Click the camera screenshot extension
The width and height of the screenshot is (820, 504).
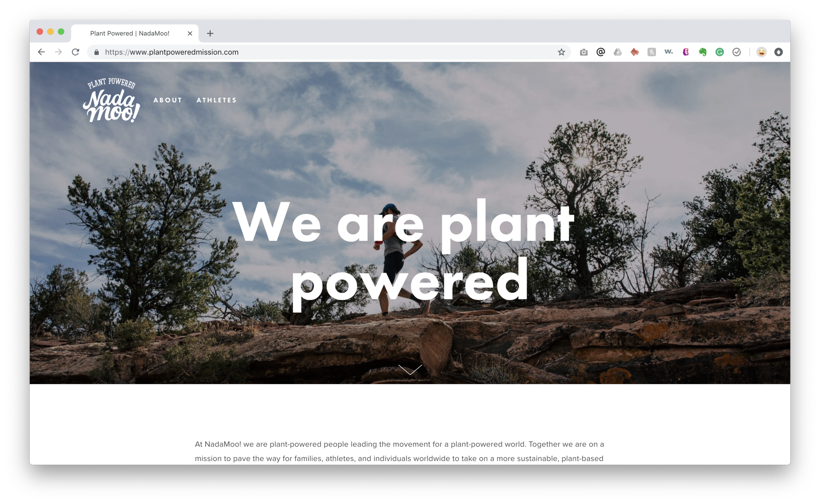click(x=584, y=52)
